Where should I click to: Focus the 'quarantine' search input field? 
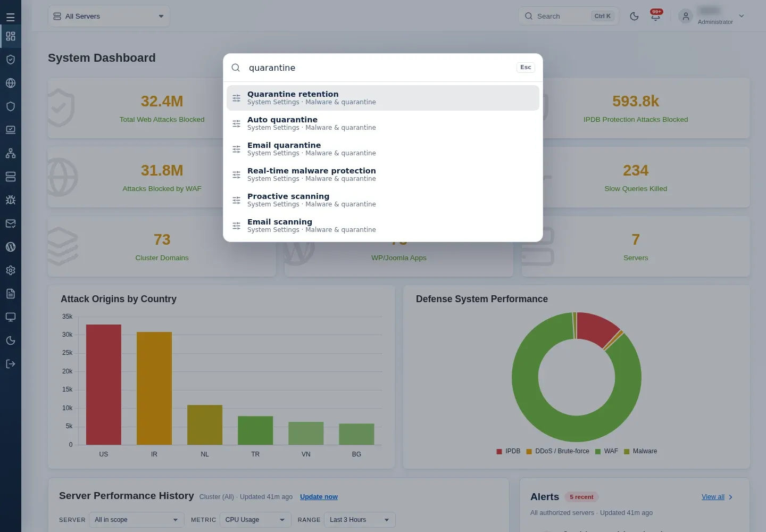tap(379, 68)
